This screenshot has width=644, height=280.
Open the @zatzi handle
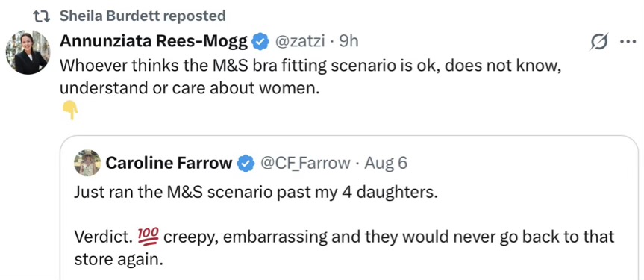[298, 42]
